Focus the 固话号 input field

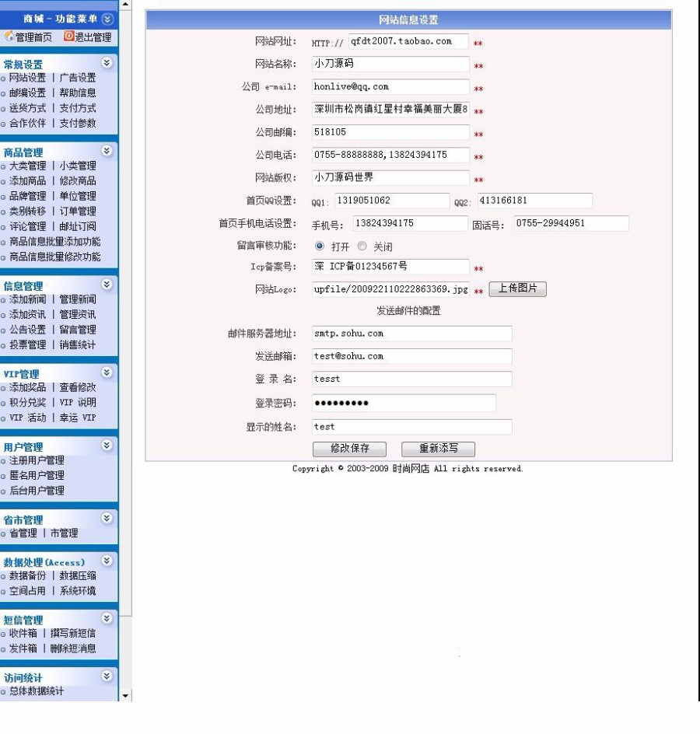pyautogui.click(x=571, y=223)
